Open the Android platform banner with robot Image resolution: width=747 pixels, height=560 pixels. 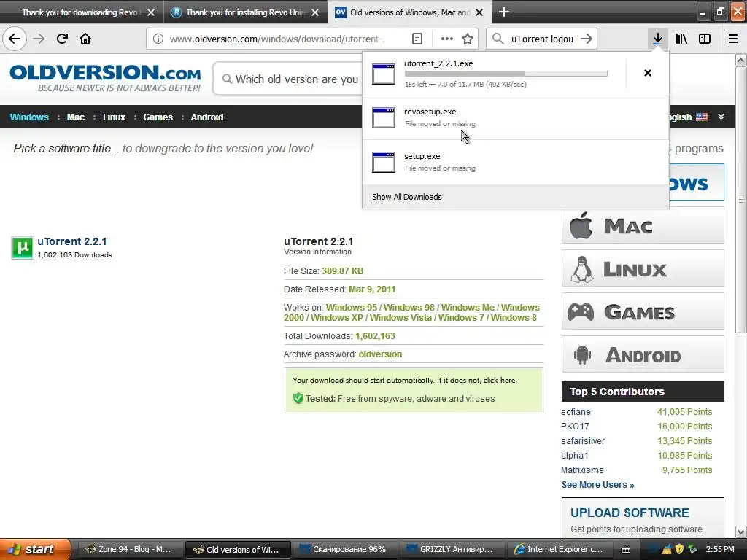click(643, 354)
